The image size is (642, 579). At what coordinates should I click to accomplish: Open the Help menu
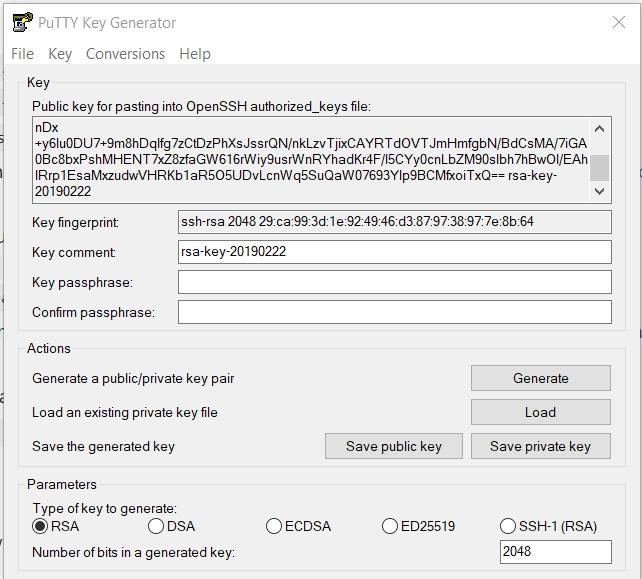click(x=195, y=54)
